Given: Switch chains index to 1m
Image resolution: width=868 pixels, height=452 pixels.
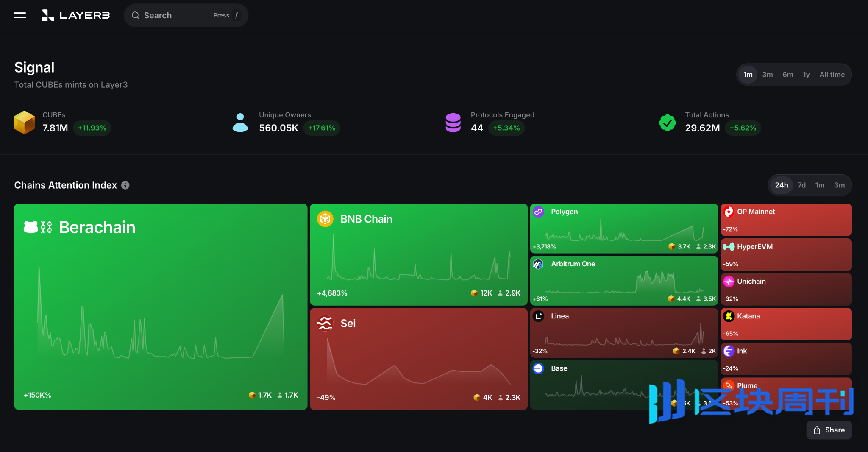Looking at the screenshot, I should [x=820, y=185].
